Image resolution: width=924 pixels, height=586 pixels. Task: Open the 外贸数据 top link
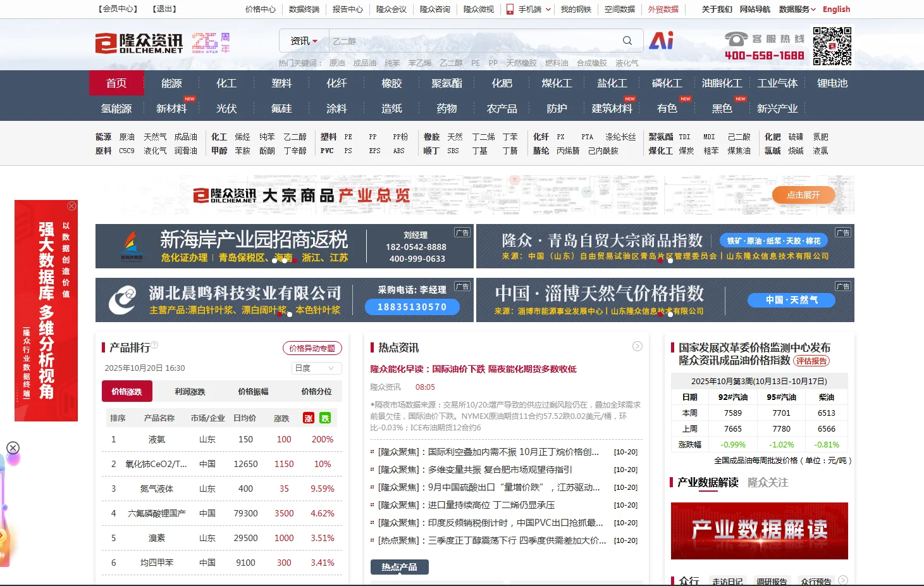click(663, 9)
